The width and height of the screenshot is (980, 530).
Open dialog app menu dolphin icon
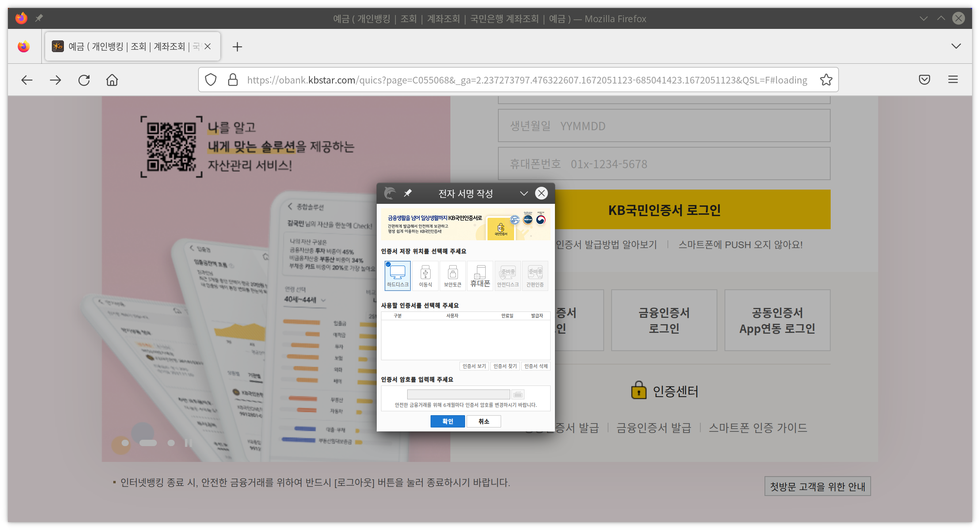tap(390, 193)
